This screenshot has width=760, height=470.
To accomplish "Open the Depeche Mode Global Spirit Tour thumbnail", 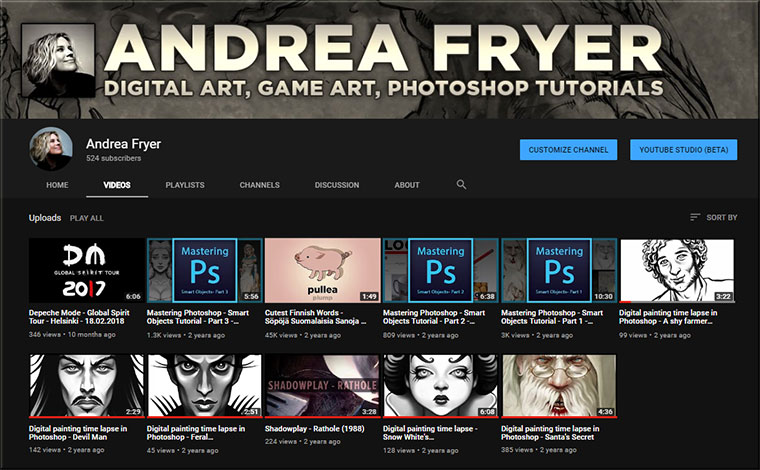I will (86, 270).
